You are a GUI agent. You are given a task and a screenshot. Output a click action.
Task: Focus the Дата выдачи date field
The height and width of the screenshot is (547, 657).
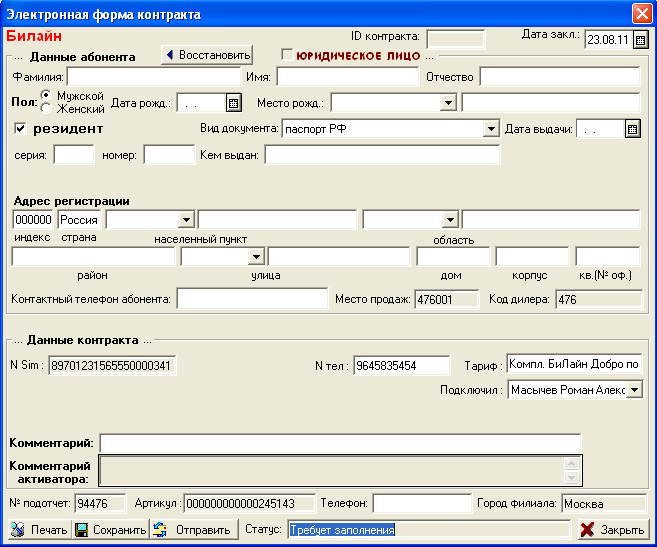[600, 129]
